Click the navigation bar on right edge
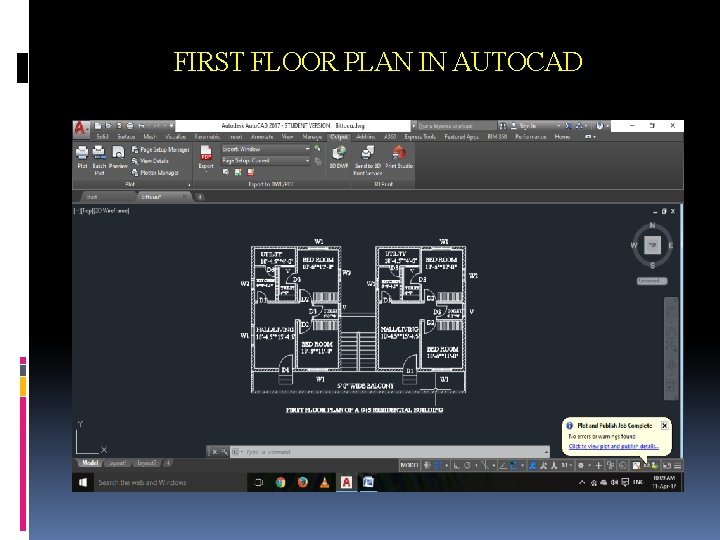This screenshot has width=720, height=540. 671,348
